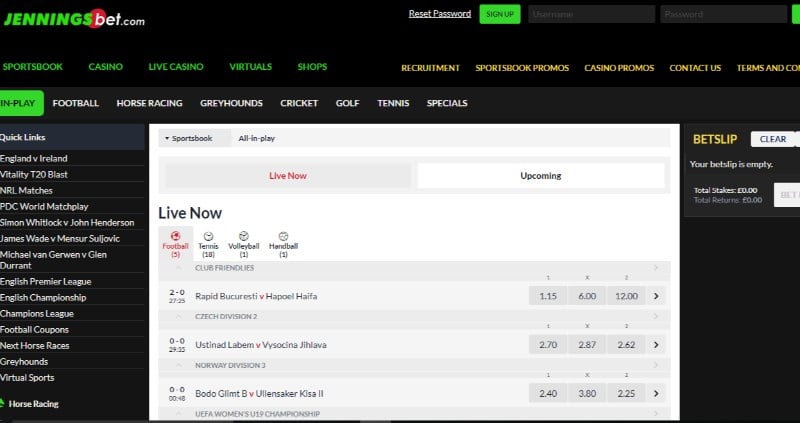Click the Reset Password link
Image resolution: width=800 pixels, height=423 pixels.
[x=440, y=14]
